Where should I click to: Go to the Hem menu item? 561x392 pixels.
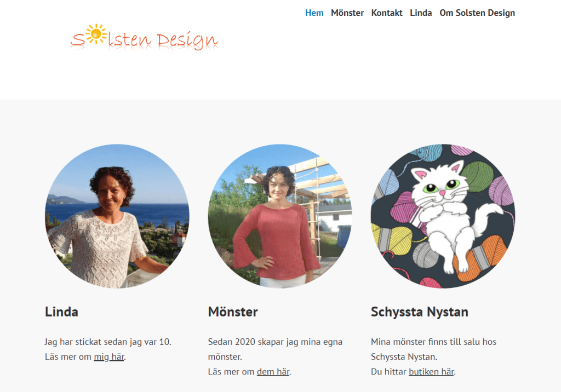coord(314,13)
